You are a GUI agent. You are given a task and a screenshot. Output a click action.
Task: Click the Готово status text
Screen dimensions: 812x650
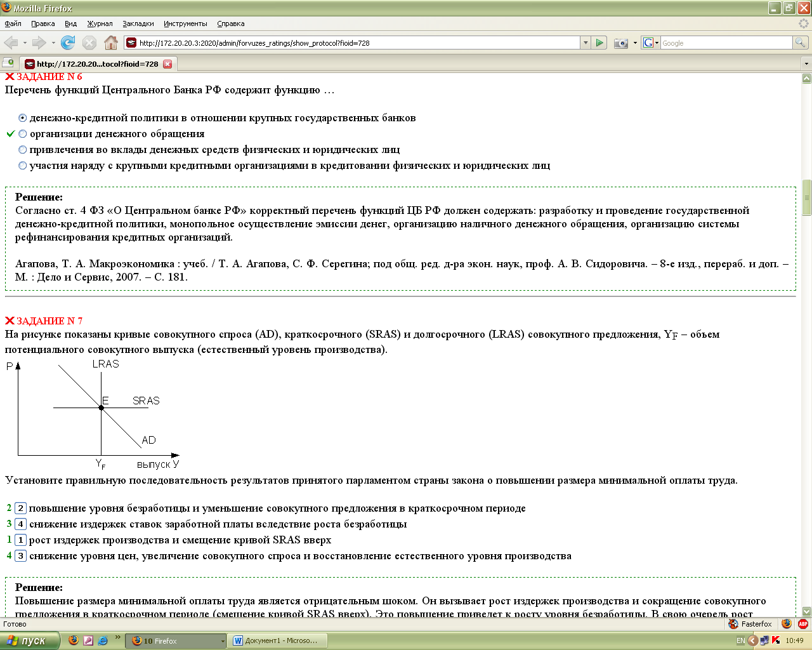point(15,624)
